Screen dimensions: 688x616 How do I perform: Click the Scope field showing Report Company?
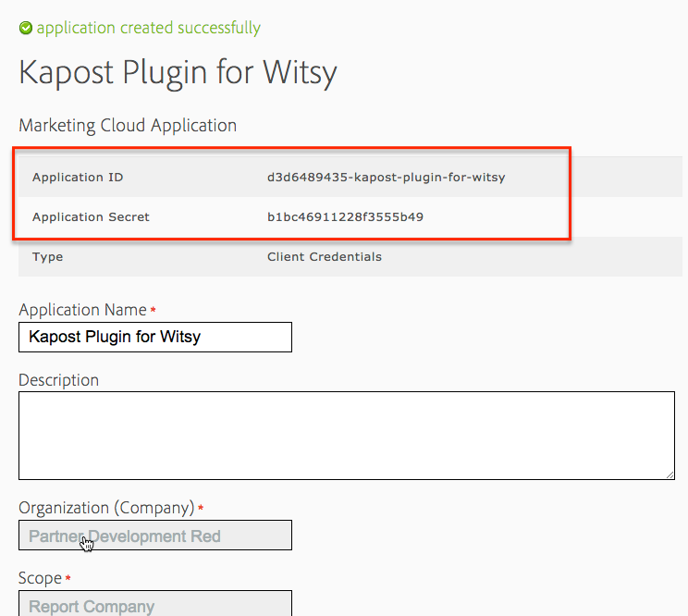click(x=155, y=604)
